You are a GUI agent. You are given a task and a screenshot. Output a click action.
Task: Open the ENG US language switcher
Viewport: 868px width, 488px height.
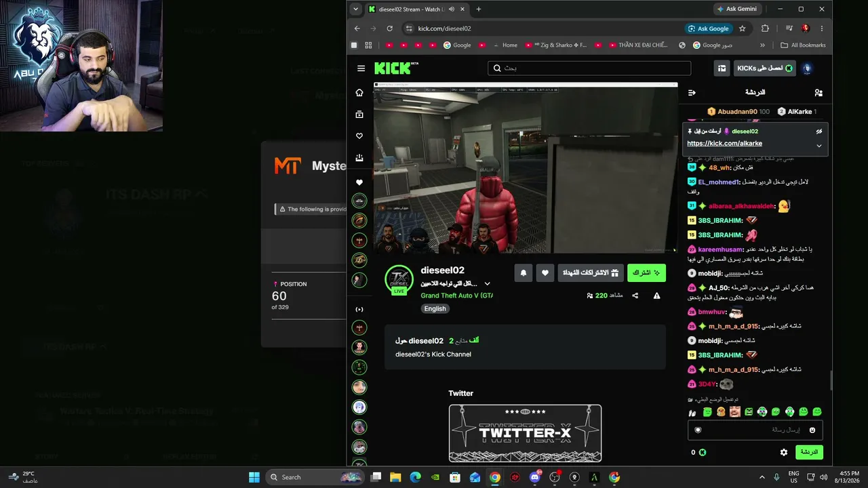pyautogui.click(x=793, y=477)
